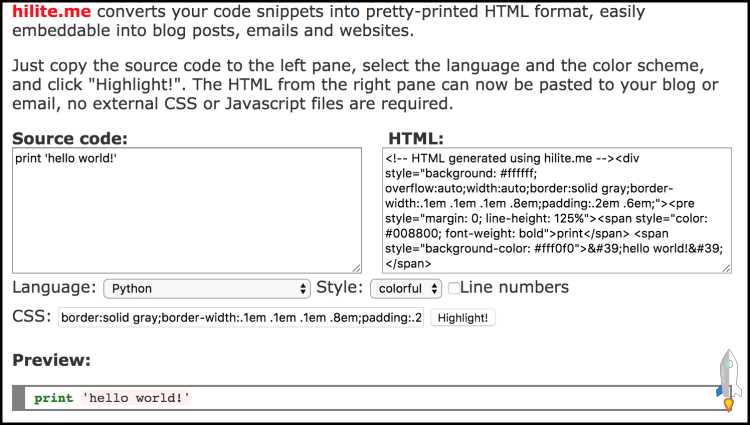Screen dimensions: 750x425
Task: Click the 'HTML:' heading
Action: pyautogui.click(x=416, y=138)
